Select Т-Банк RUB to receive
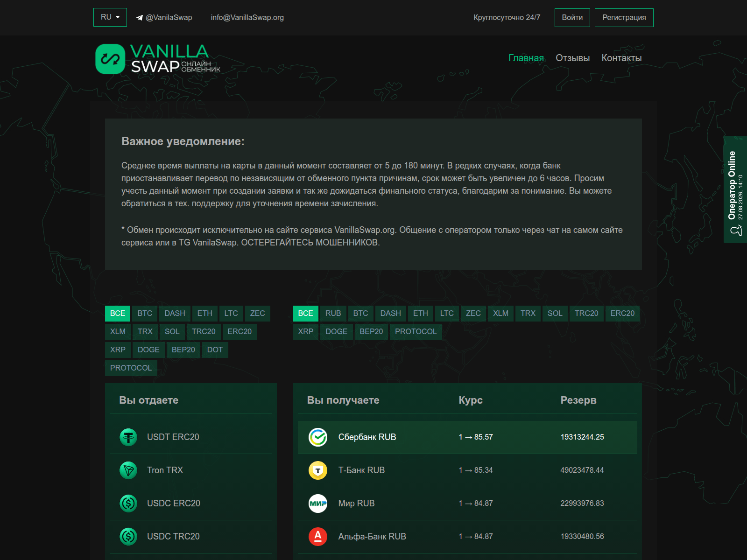 [x=467, y=470]
